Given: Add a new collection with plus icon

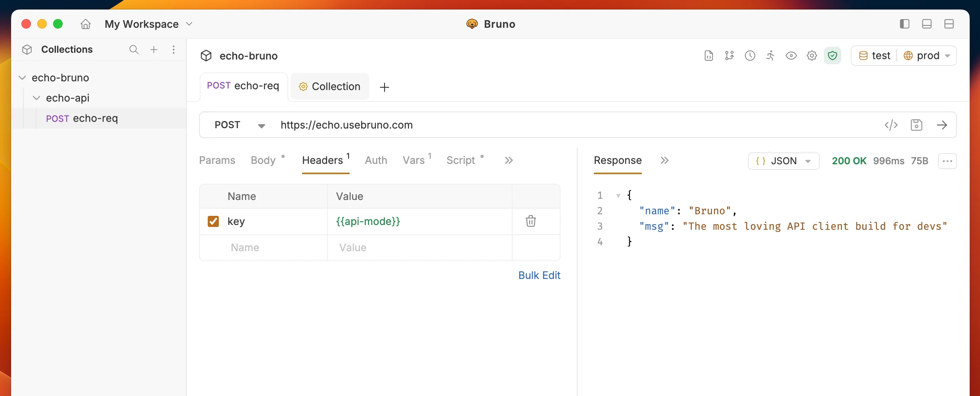Looking at the screenshot, I should pos(154,50).
